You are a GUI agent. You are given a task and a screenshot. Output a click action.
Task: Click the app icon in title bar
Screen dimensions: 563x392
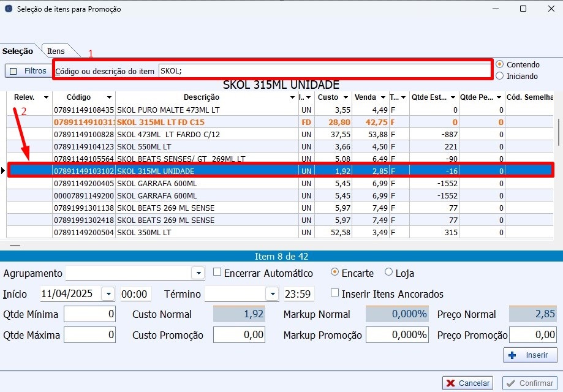click(8, 9)
